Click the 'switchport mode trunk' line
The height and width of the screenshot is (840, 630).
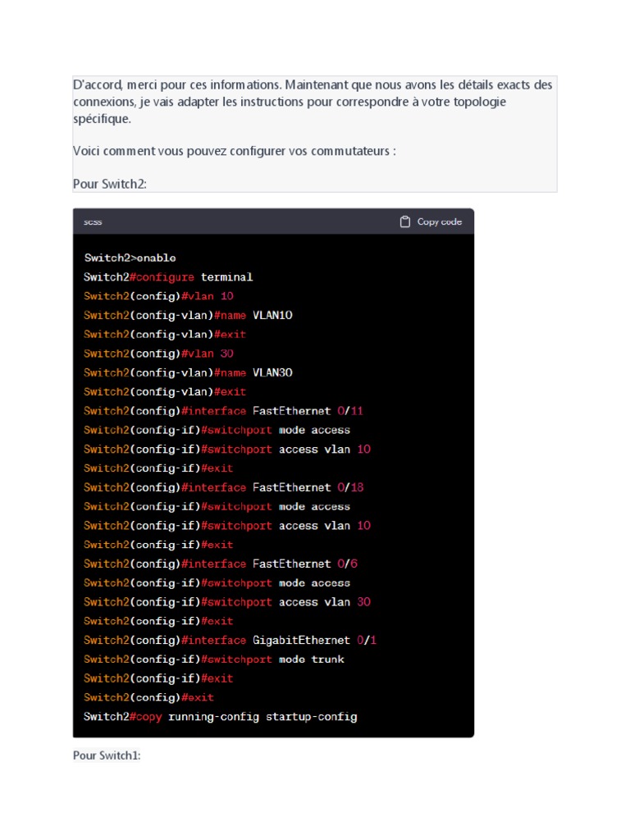[x=214, y=659]
